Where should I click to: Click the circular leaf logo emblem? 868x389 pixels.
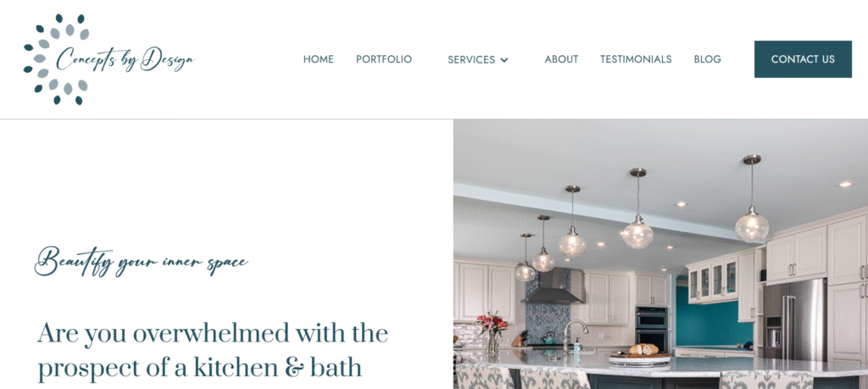click(x=57, y=59)
